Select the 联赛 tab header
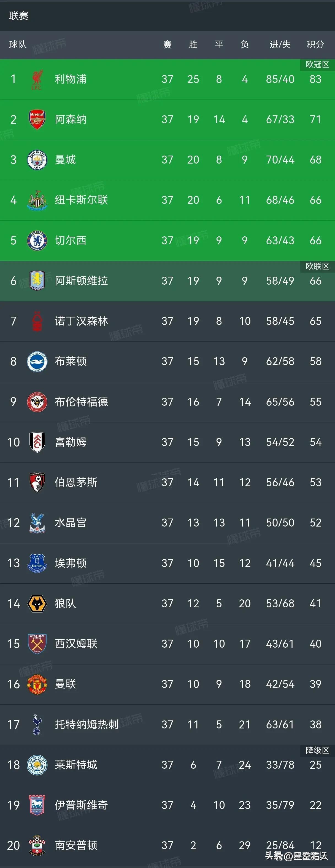 pyautogui.click(x=18, y=15)
